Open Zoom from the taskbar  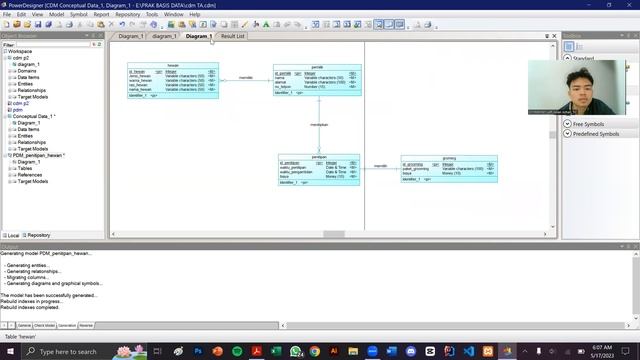point(372,351)
